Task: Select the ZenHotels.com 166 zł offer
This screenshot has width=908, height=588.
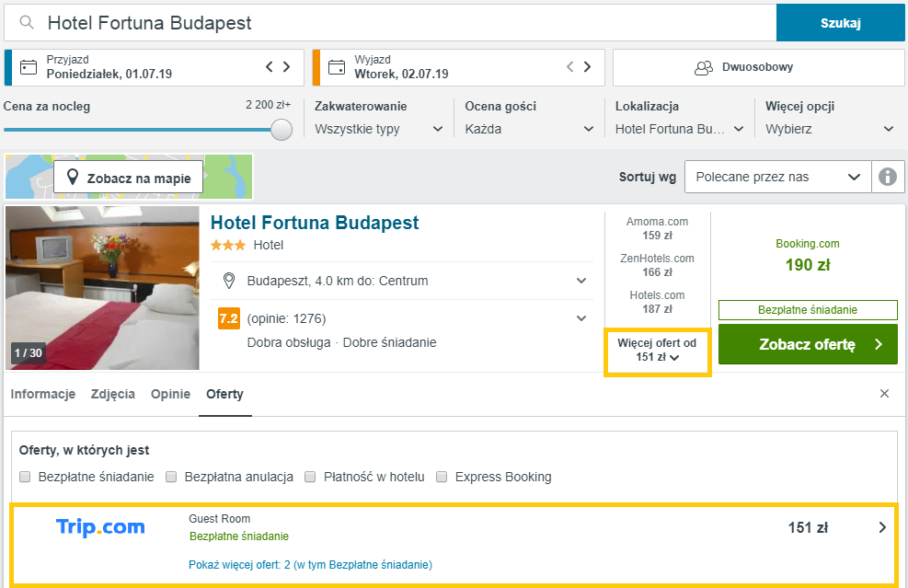Action: pos(657,265)
